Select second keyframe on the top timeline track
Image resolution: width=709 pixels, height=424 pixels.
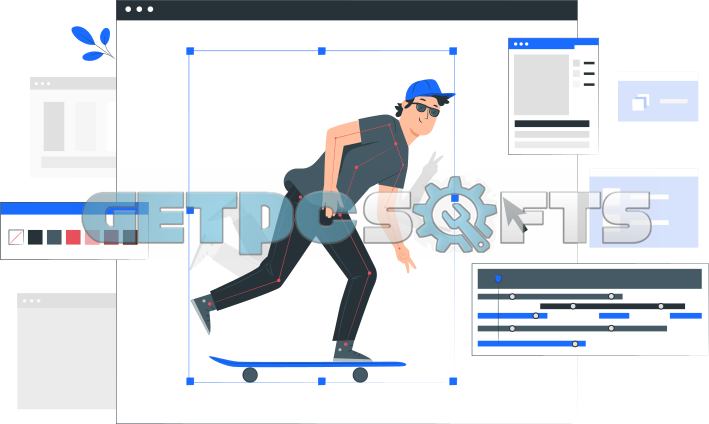[x=611, y=297]
